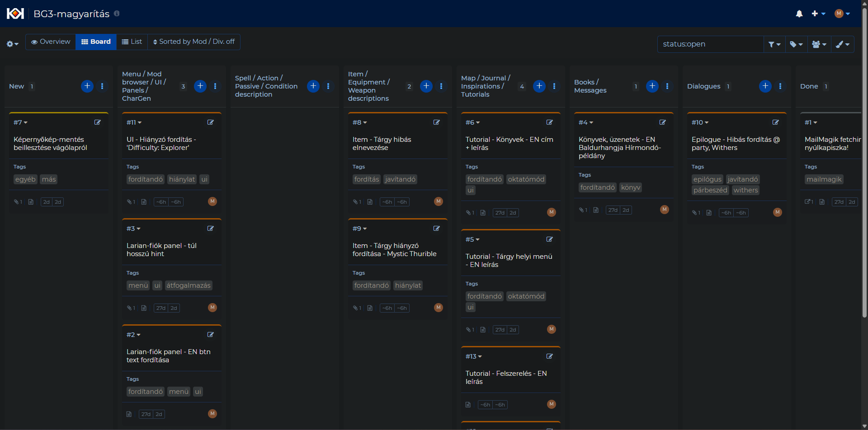Screen dimensions: 868x430
Task: Open Menu / Mod browser column options
Action: 215,86
